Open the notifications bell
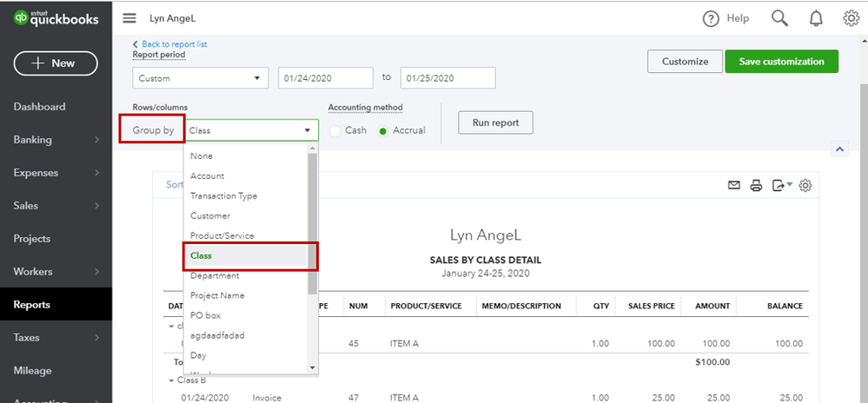The width and height of the screenshot is (868, 403). (x=816, y=19)
